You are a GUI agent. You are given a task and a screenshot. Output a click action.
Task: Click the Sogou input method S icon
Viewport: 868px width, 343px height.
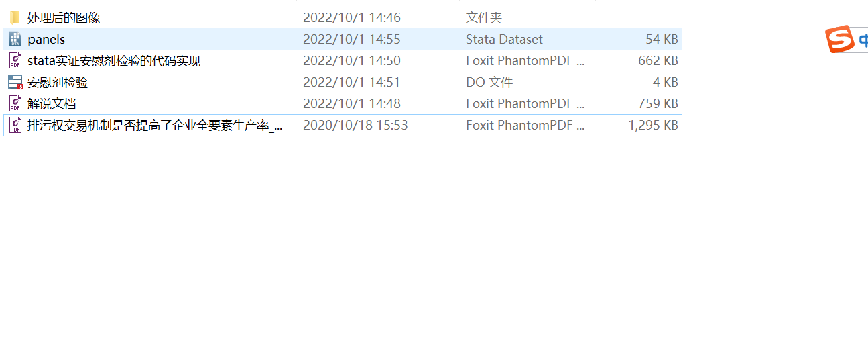pyautogui.click(x=839, y=39)
